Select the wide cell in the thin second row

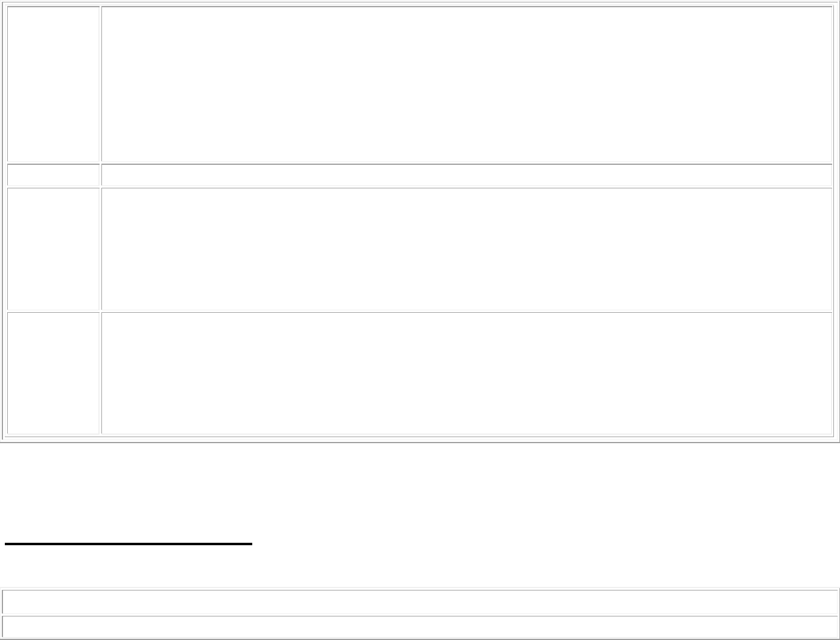466,174
